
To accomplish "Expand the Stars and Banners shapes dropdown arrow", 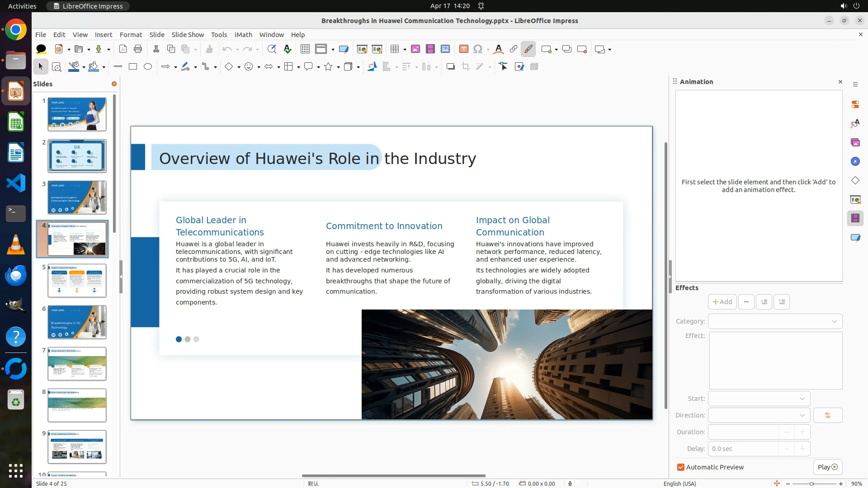I will pyautogui.click(x=338, y=67).
